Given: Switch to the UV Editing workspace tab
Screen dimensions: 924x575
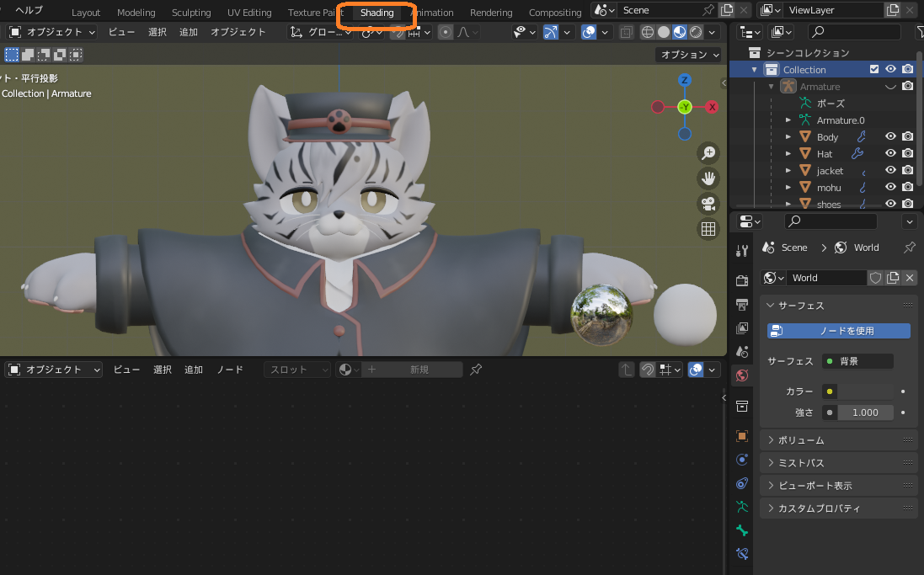Looking at the screenshot, I should tap(249, 13).
